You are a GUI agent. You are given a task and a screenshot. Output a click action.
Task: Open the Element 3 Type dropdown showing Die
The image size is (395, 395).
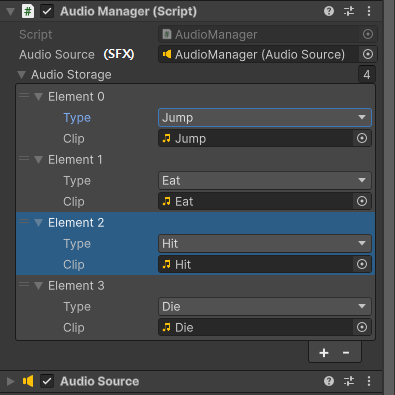[x=265, y=306]
